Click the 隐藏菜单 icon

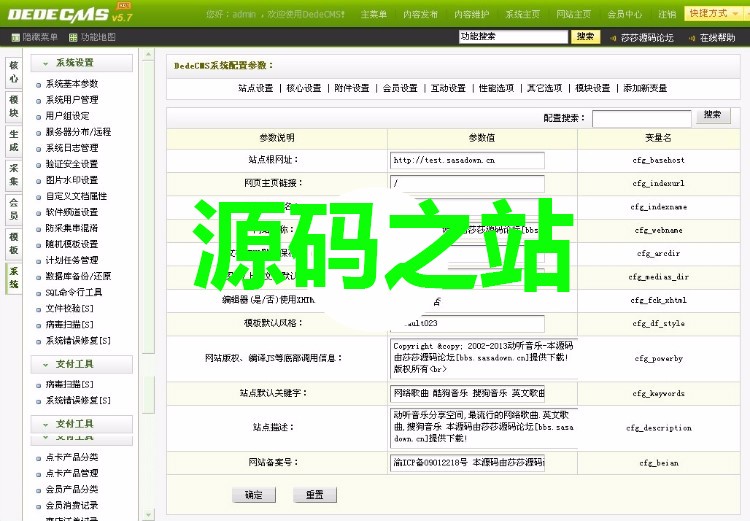click(16, 37)
